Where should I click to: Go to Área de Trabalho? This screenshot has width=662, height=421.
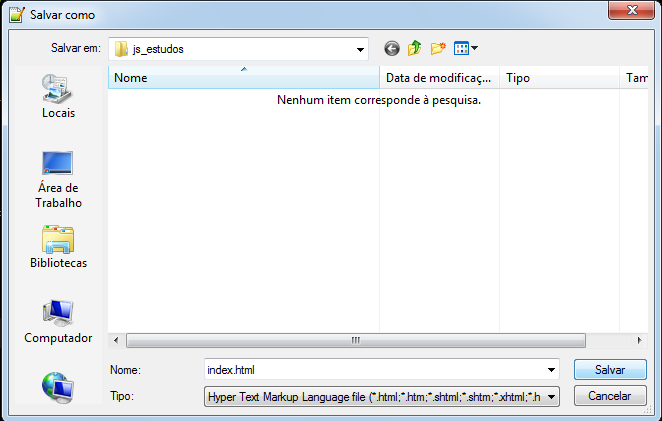coord(58,178)
